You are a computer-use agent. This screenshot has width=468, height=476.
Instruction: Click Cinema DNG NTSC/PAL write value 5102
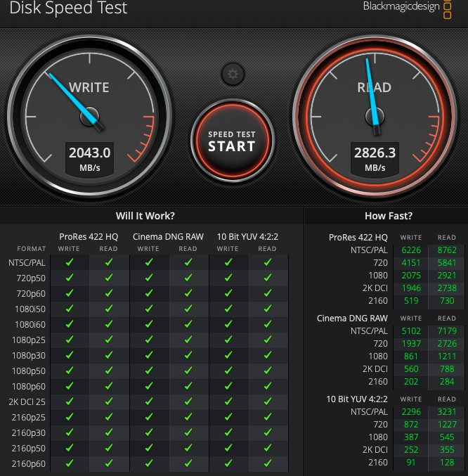tap(411, 331)
